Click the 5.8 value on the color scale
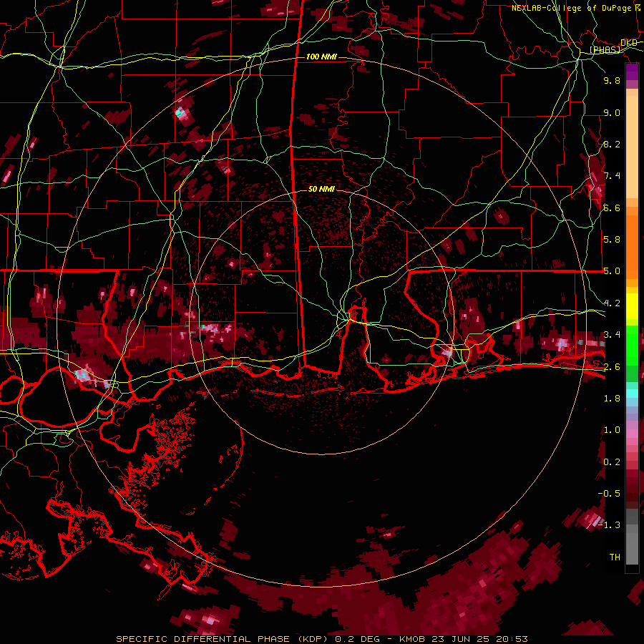Viewport: 644px width, 644px height. tap(612, 240)
